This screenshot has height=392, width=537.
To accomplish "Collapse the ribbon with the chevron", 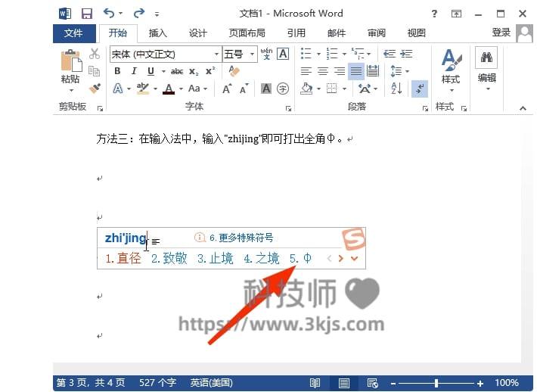I will [x=523, y=108].
